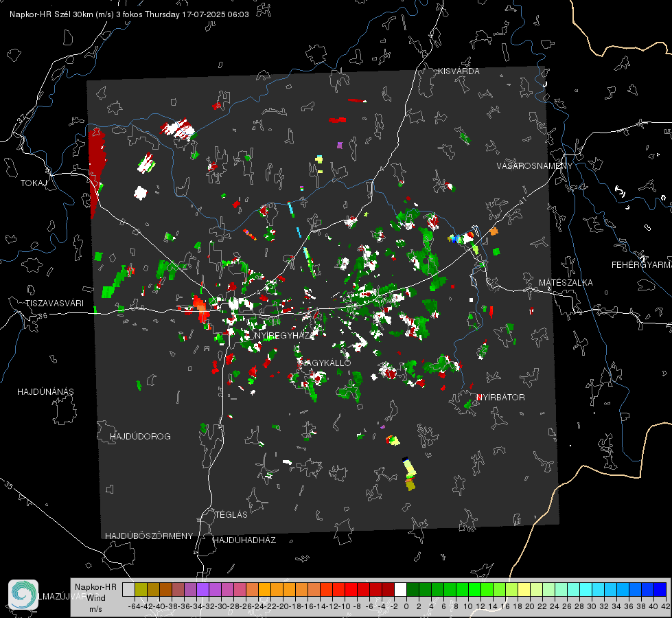Click the pale yellow legend swatch near 18
This screenshot has width=672, height=618.
pyautogui.click(x=524, y=589)
